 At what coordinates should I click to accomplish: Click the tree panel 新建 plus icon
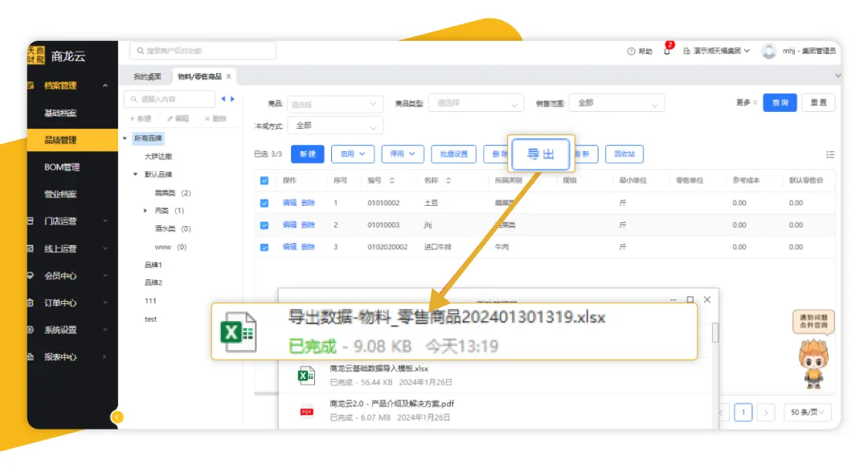(133, 118)
